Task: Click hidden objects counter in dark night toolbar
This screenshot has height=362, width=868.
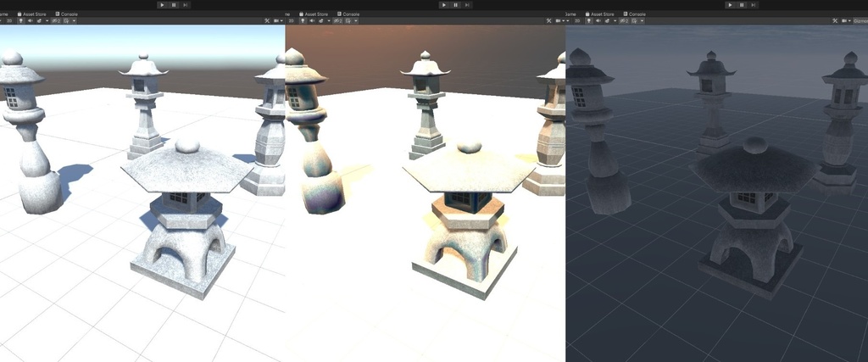Action: (624, 20)
